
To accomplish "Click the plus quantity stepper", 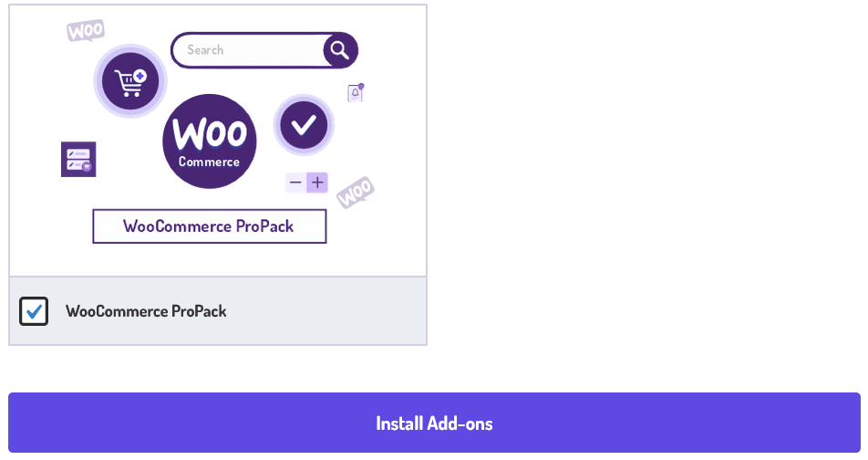I will (x=317, y=183).
